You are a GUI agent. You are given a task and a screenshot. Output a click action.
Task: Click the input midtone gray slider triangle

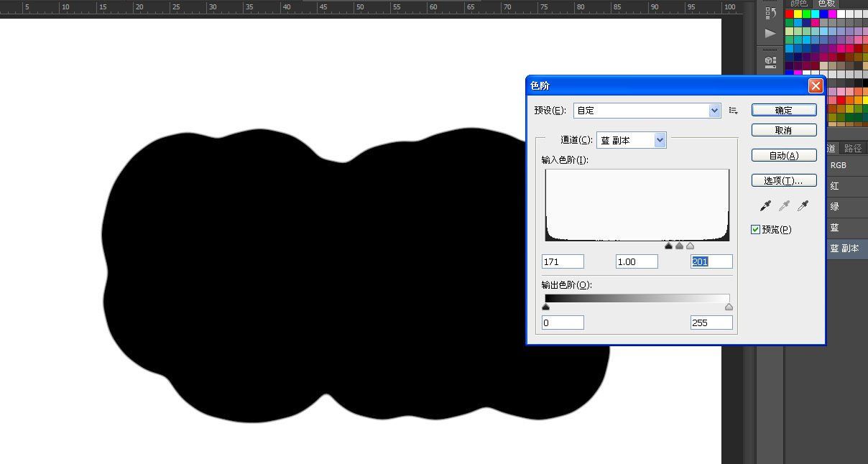point(680,246)
